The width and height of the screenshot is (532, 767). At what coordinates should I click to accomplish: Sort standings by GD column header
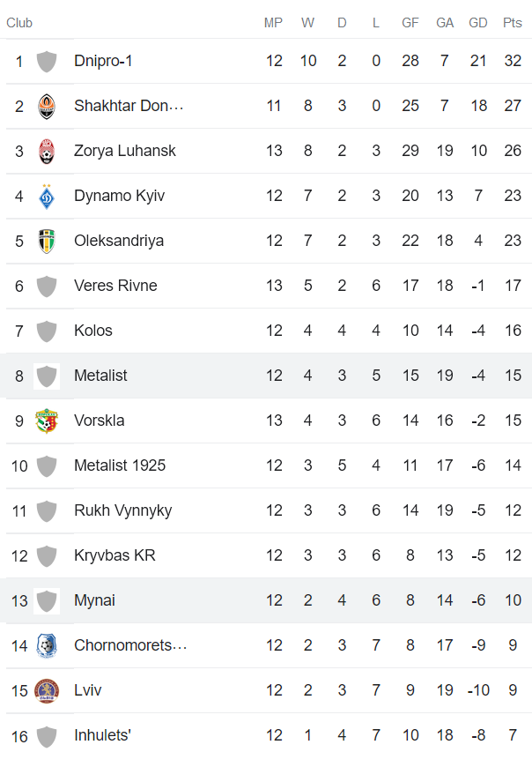coord(478,23)
